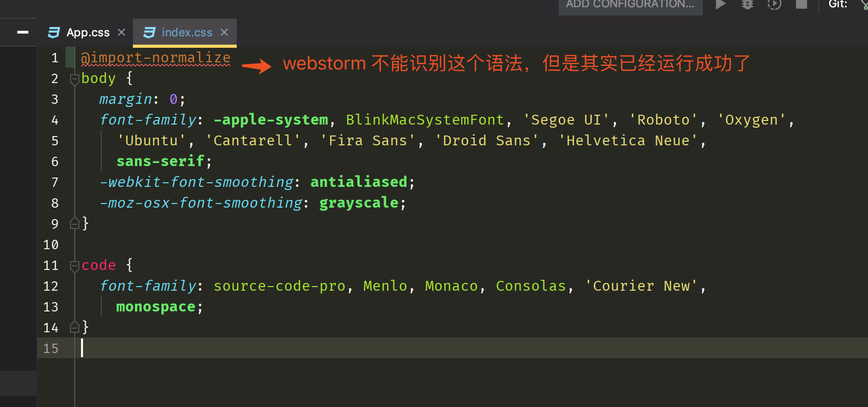Click the CSS file icon on App.css tab

point(53,33)
